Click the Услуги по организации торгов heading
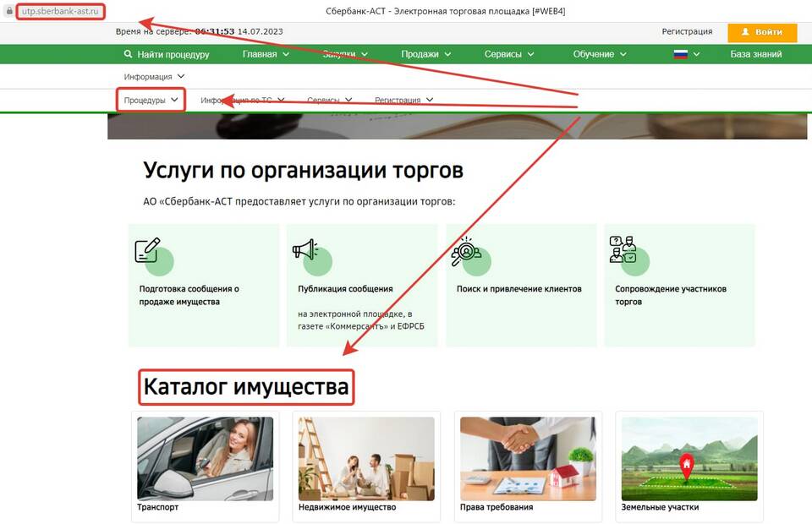This screenshot has width=812, height=524. [303, 171]
